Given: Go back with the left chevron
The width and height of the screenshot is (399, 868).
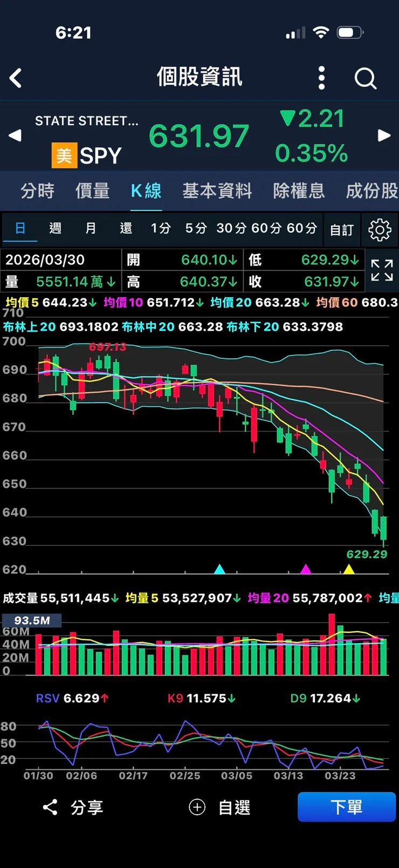Looking at the screenshot, I should pos(16,78).
